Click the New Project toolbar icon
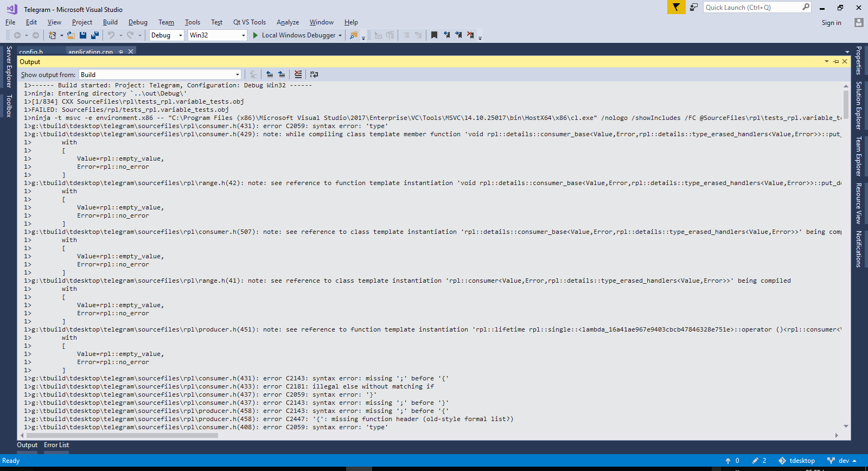Screen dimensions: 868x471 (x=52, y=35)
